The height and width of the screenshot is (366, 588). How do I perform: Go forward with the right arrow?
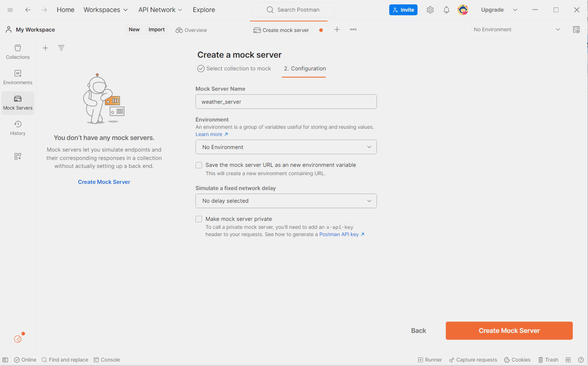pos(44,10)
